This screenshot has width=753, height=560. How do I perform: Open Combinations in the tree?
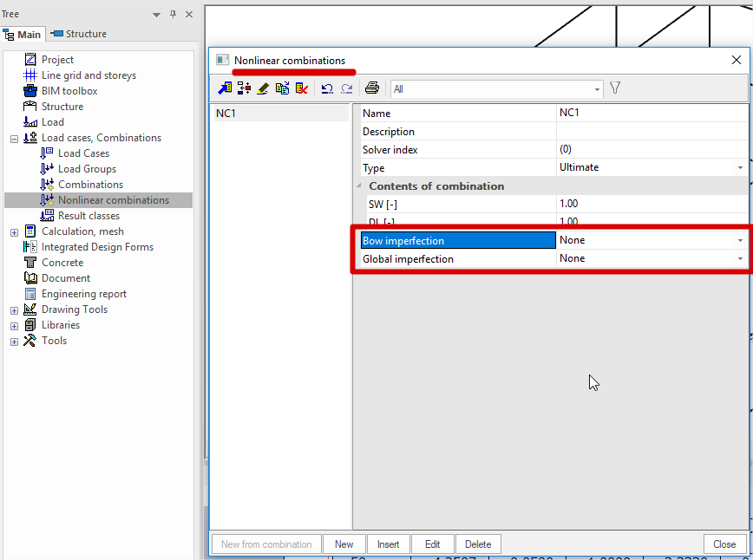[x=90, y=185]
